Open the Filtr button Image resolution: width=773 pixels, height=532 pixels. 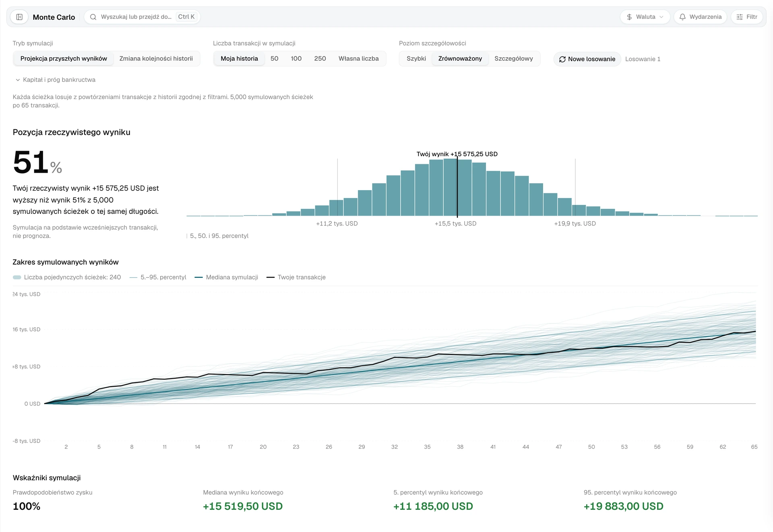[x=747, y=17]
